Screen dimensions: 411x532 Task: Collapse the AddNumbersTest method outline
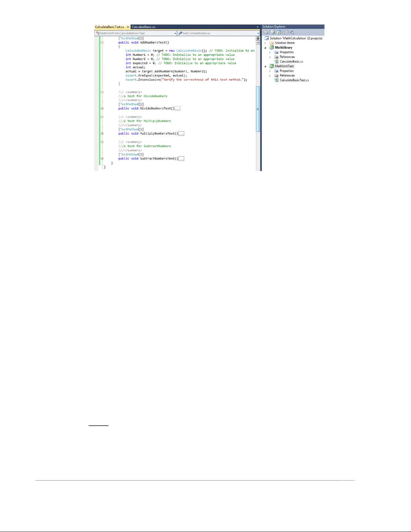[102, 43]
